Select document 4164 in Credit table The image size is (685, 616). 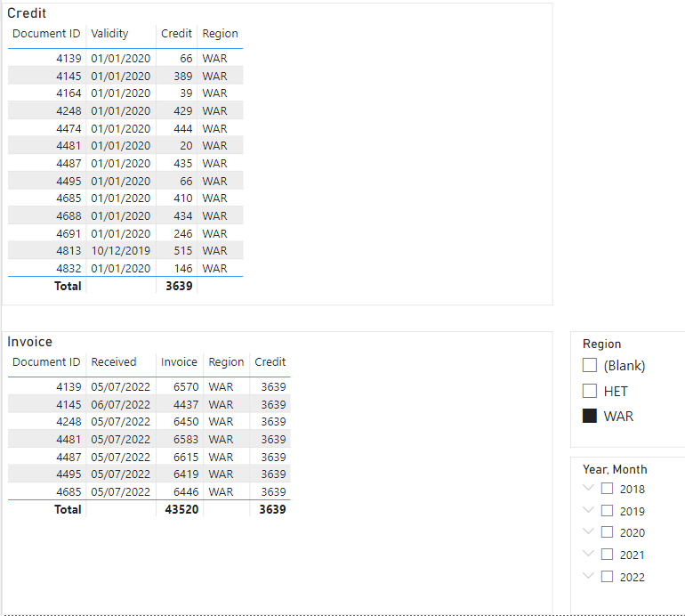[68, 93]
